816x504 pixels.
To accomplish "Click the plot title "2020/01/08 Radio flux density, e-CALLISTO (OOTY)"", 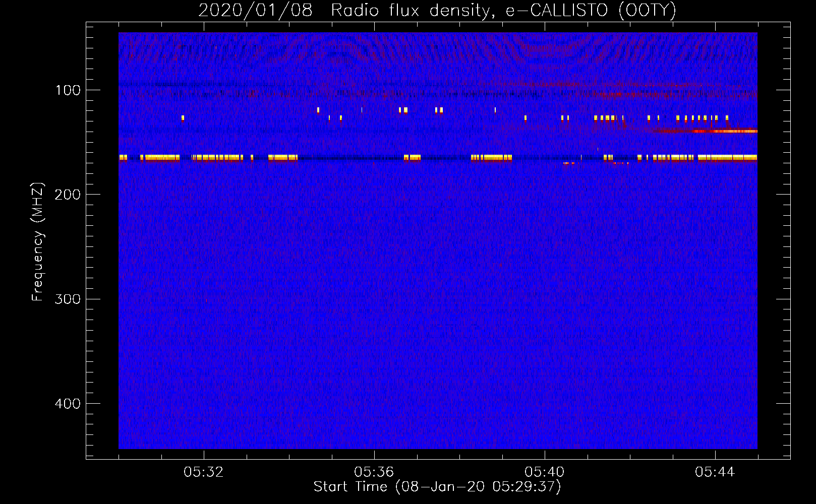I will 437,10.
